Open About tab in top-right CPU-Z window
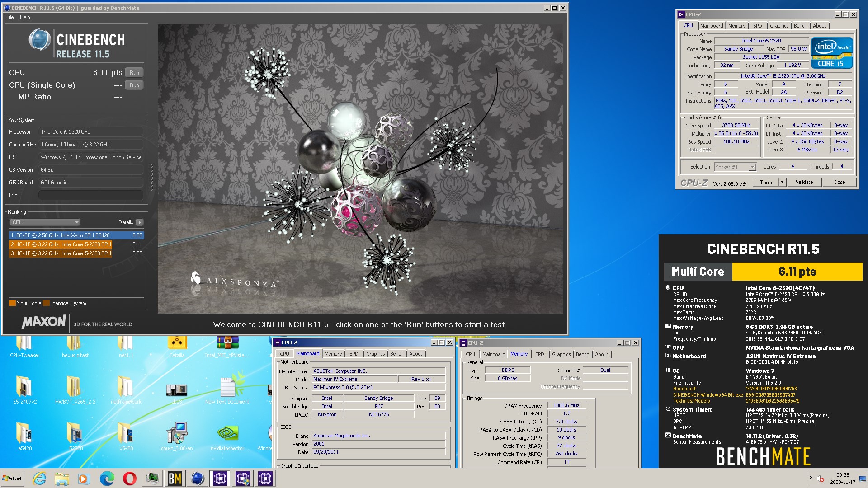The image size is (868, 488). [819, 26]
